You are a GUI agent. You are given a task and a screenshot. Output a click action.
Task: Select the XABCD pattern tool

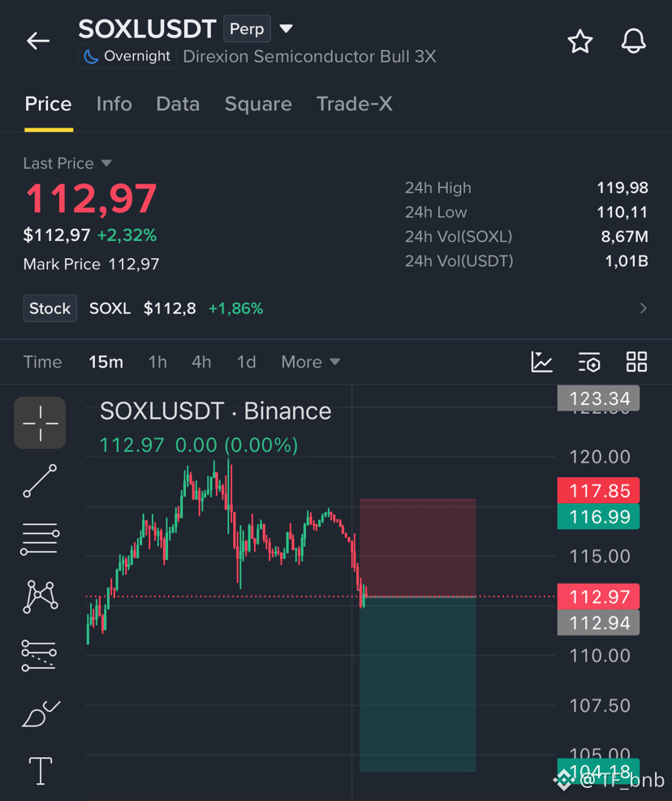[x=41, y=596]
